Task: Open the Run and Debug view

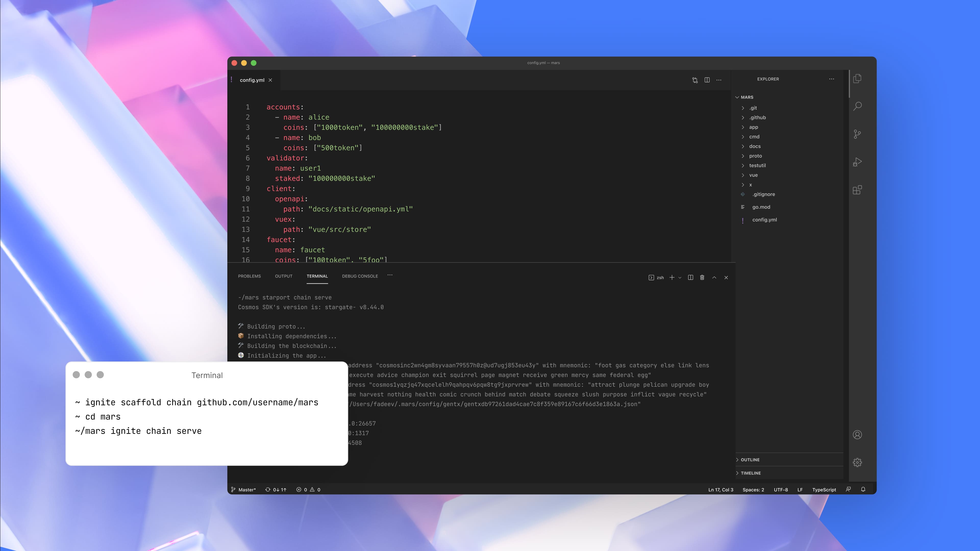Action: [x=857, y=162]
